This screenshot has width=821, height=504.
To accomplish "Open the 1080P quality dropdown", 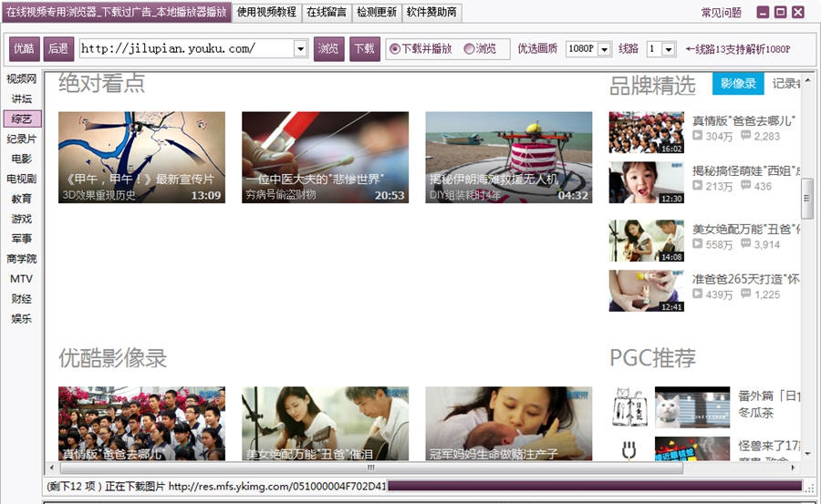I will coord(604,48).
